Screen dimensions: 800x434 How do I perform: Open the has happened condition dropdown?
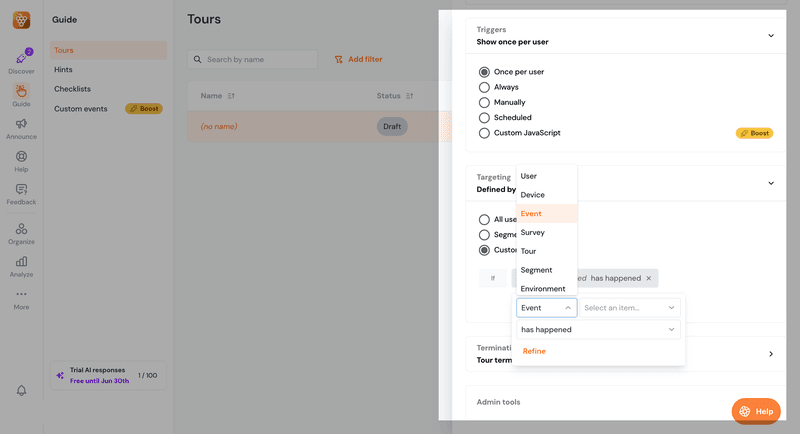[598, 329]
